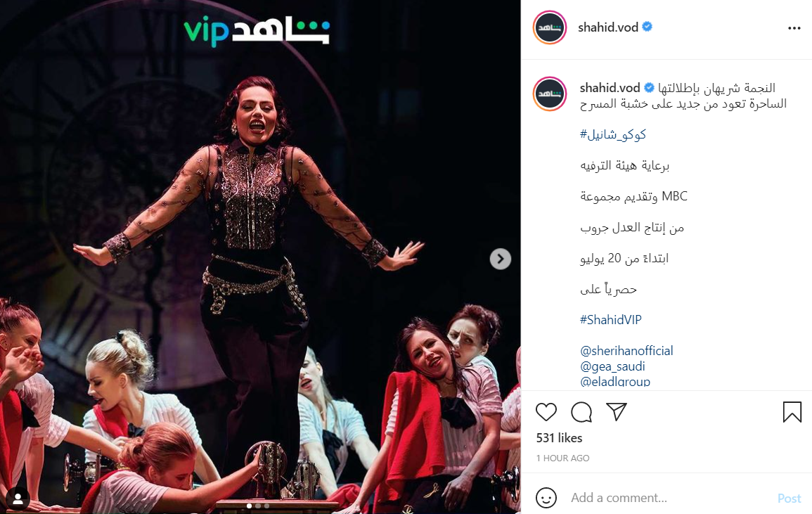Select the second carousel dot indicator
The width and height of the screenshot is (812, 514).
coord(258,506)
